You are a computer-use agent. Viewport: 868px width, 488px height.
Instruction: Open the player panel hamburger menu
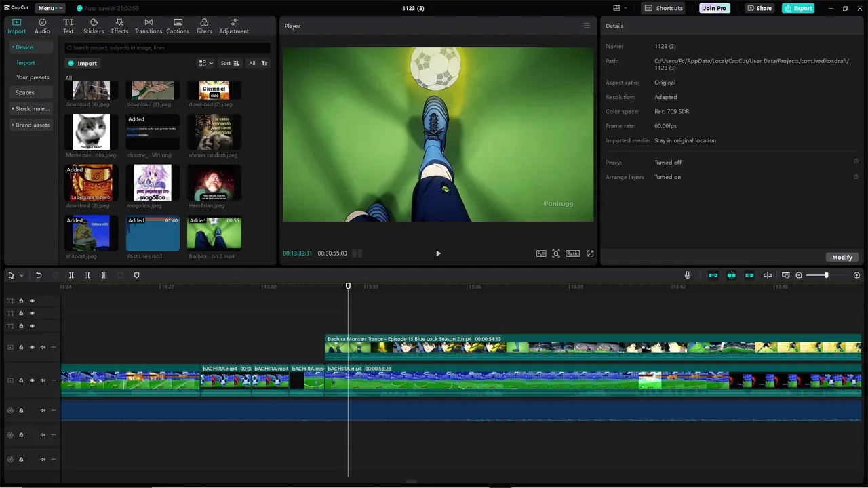(587, 26)
